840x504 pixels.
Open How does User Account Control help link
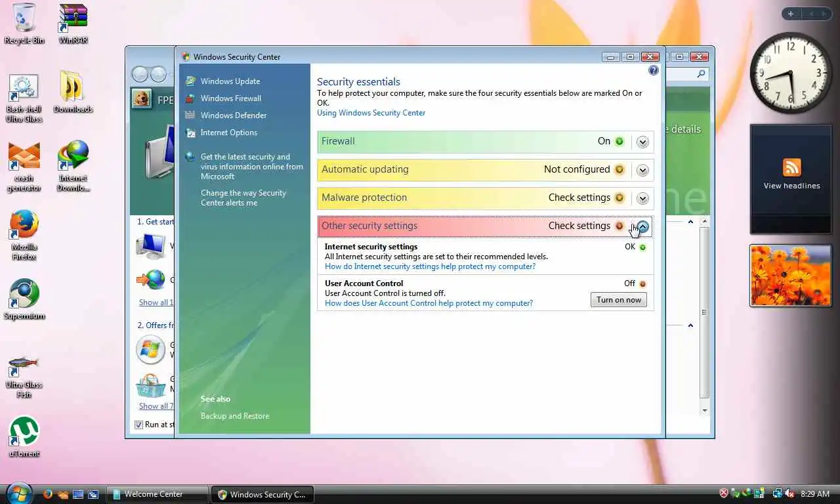[429, 303]
